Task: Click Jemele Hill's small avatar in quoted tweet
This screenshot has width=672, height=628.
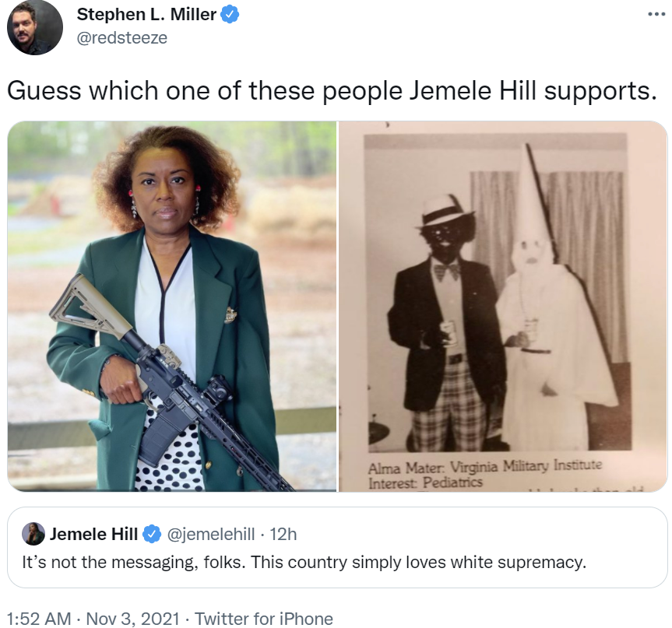Action: click(x=33, y=534)
